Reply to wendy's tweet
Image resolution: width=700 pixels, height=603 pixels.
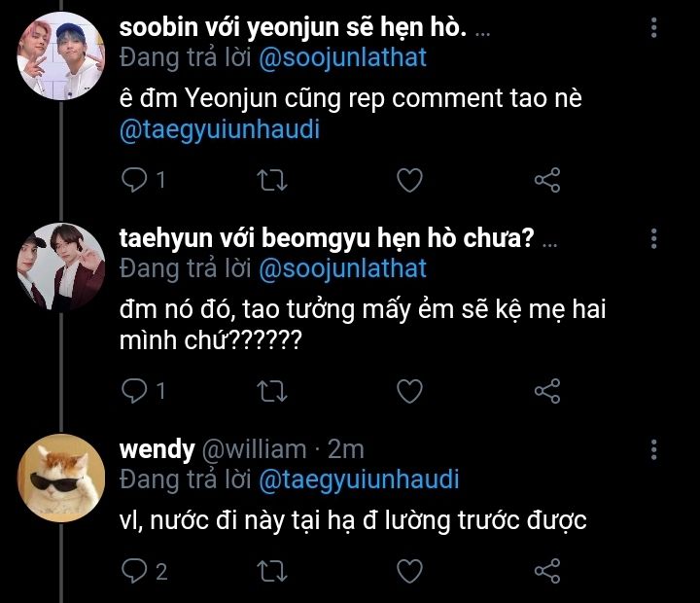click(x=133, y=570)
